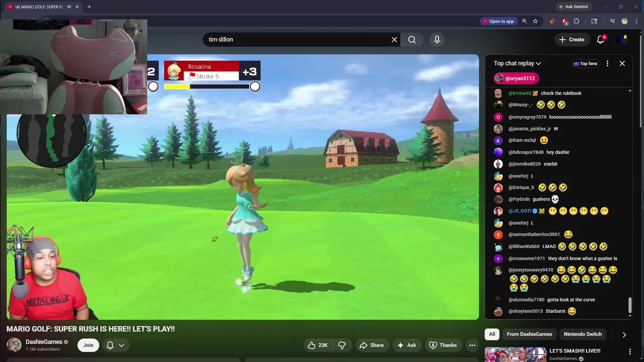The image size is (644, 362).
Task: Clear the search box text
Action: [394, 40]
